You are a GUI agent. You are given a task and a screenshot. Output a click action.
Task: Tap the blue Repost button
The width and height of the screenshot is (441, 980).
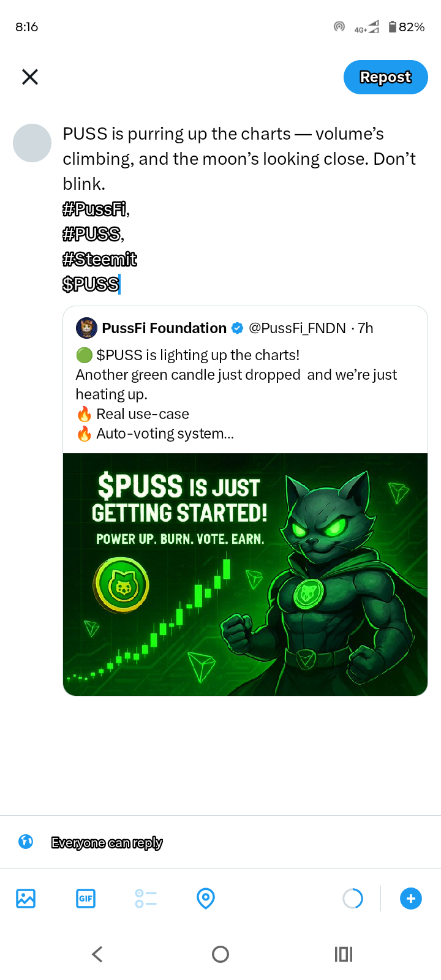pos(385,77)
